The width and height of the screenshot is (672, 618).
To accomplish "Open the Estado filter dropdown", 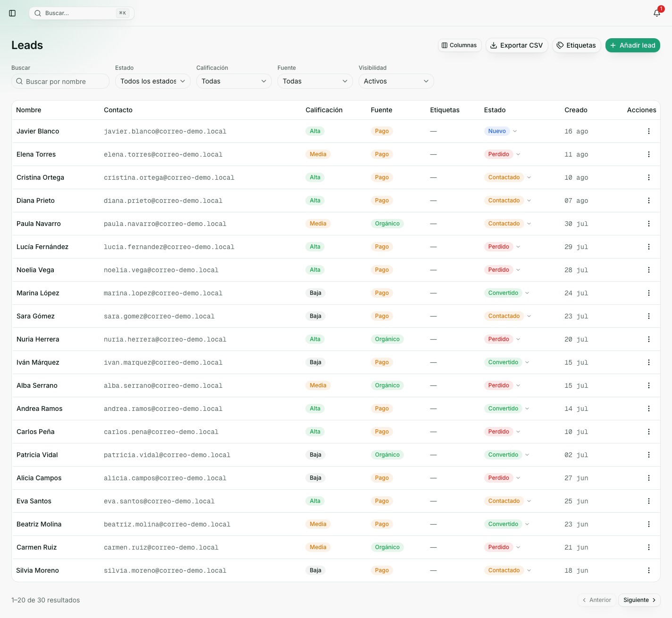I will (x=153, y=81).
